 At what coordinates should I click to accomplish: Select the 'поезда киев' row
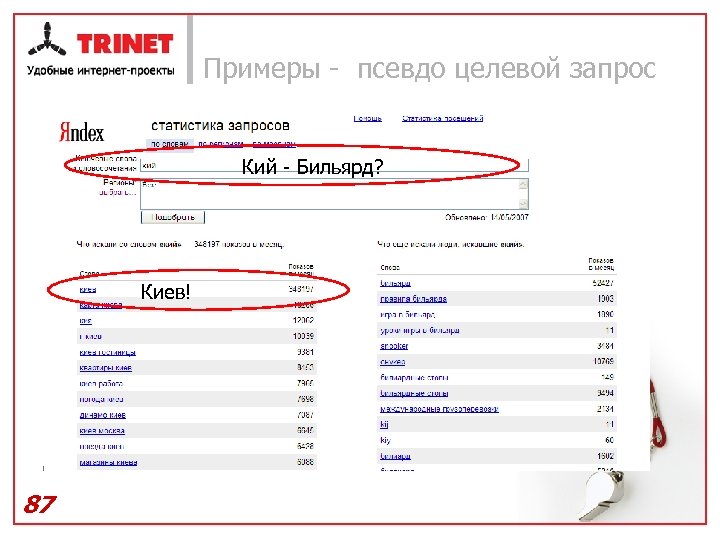(197, 446)
